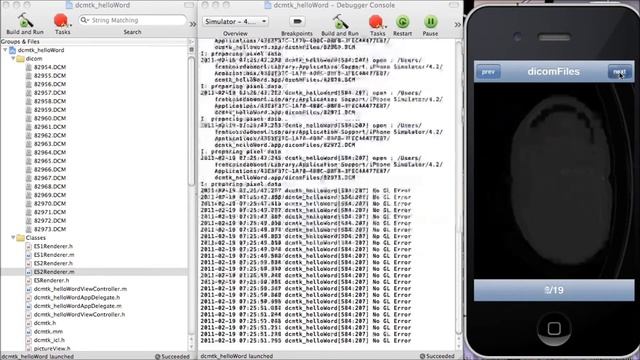Select file 82972.DCM

click(x=50, y=220)
